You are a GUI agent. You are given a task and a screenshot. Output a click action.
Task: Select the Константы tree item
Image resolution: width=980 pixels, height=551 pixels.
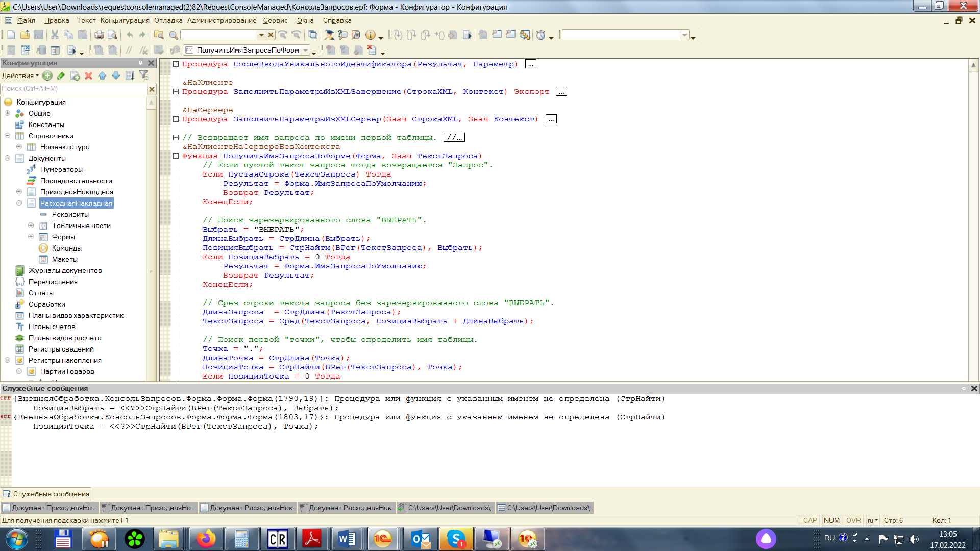click(46, 124)
